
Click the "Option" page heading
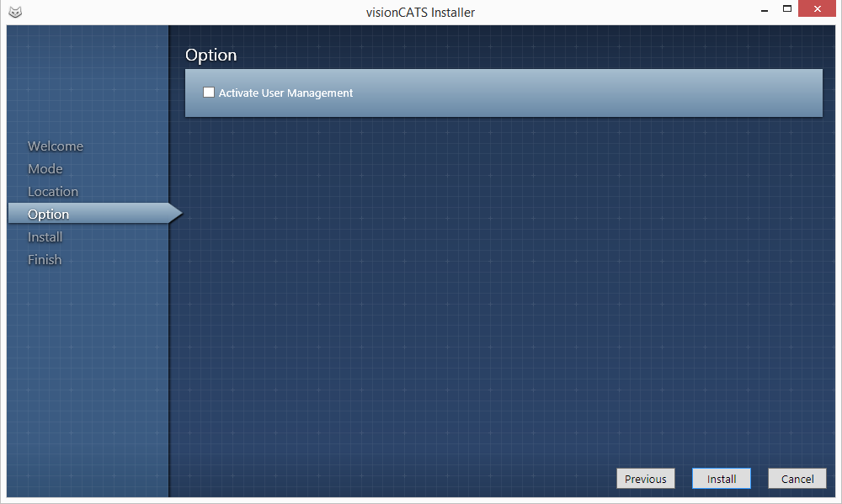pos(211,55)
